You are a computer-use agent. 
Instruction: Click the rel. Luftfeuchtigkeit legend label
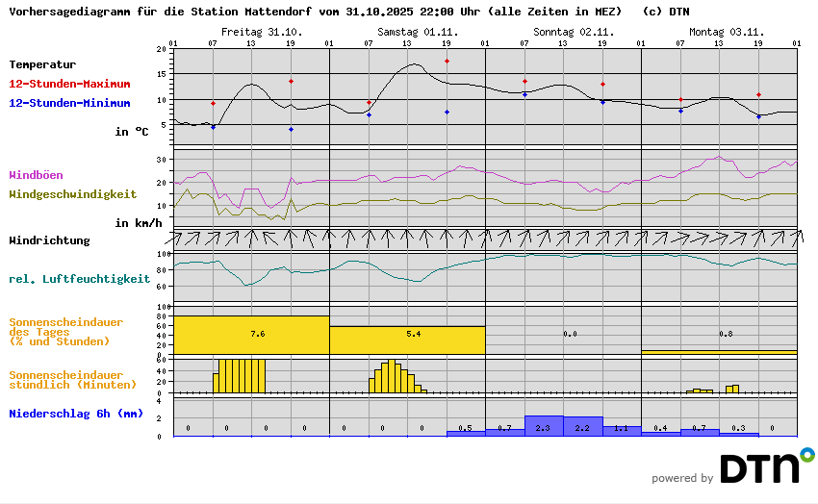pos(79,279)
